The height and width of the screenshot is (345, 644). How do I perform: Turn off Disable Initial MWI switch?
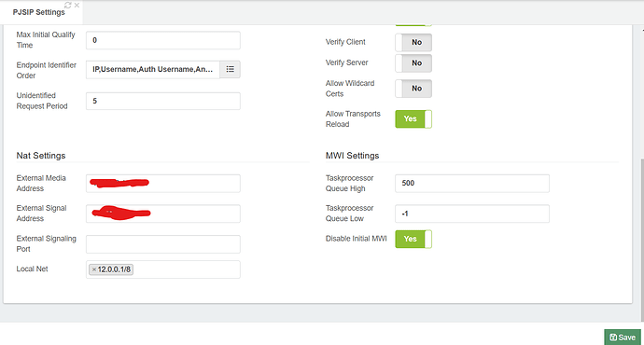413,239
